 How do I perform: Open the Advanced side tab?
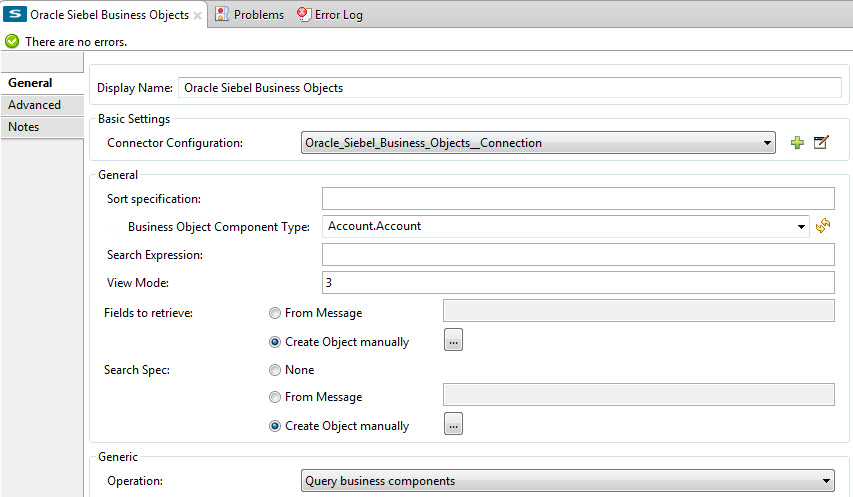(x=42, y=105)
